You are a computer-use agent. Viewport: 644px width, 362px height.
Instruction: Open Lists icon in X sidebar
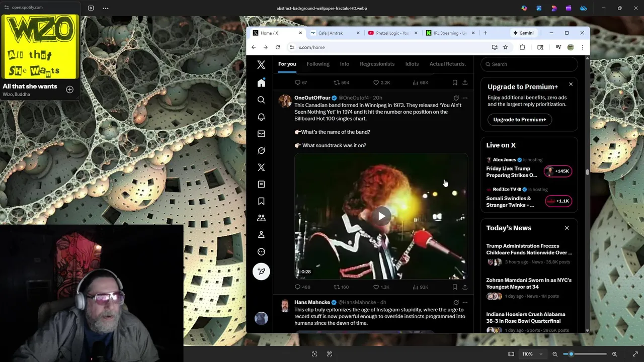(x=261, y=185)
